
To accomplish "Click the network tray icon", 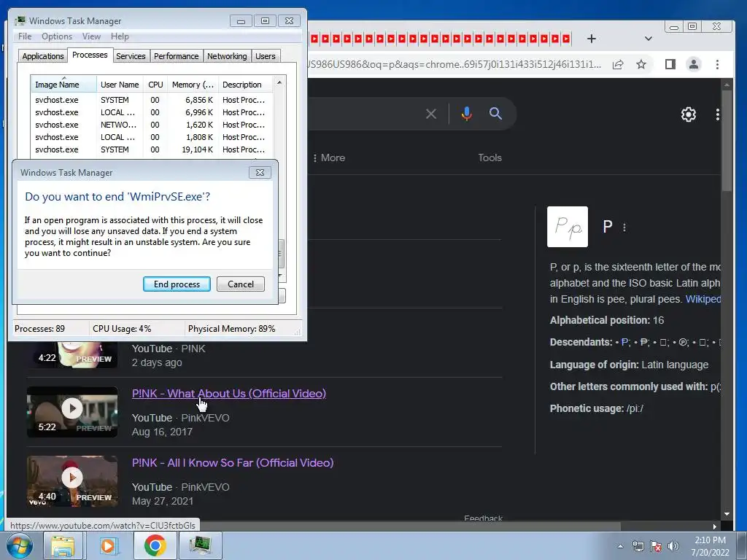I will click(638, 546).
